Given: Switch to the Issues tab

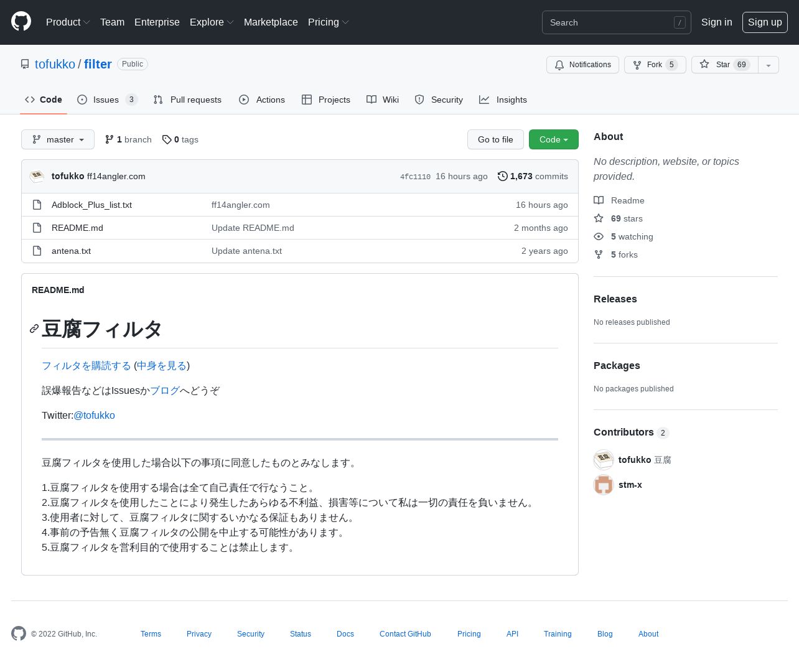Looking at the screenshot, I should (107, 100).
